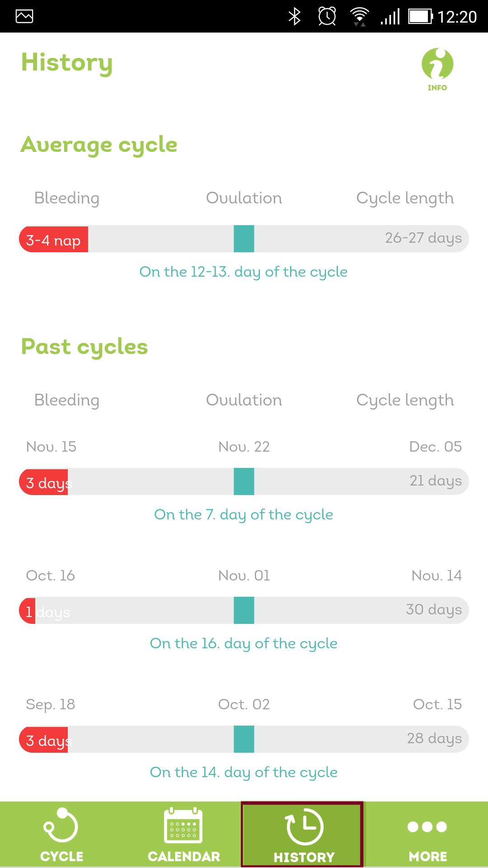Tap the Bluetooth status bar icon
488x868 pixels.
[x=295, y=17]
